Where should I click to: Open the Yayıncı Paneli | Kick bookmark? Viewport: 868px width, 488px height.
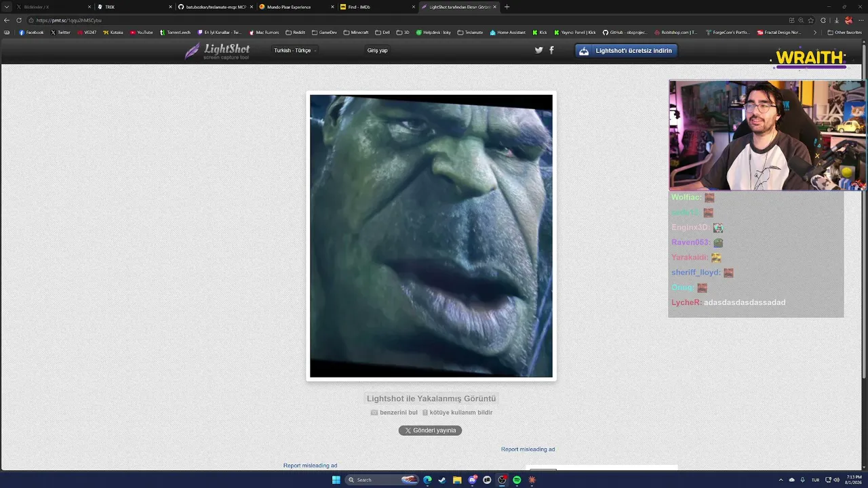click(575, 33)
